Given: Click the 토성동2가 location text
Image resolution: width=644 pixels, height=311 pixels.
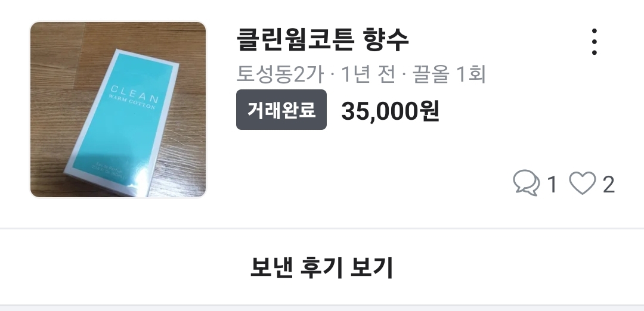Looking at the screenshot, I should pos(280,74).
